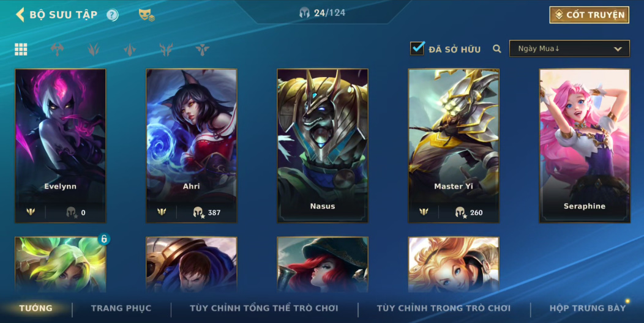Screen dimensions: 644x323
Task: Open the Hộp Trưng Bày tab
Action: click(588, 308)
